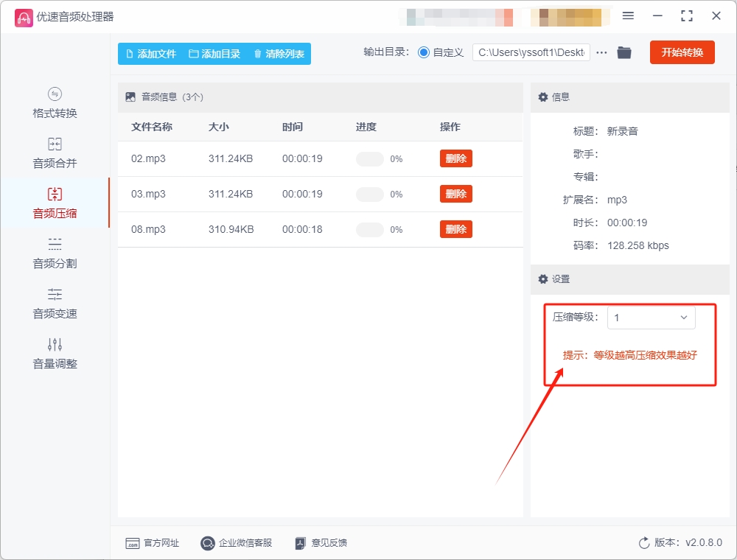Select the 02.mp3 file name

pos(148,159)
